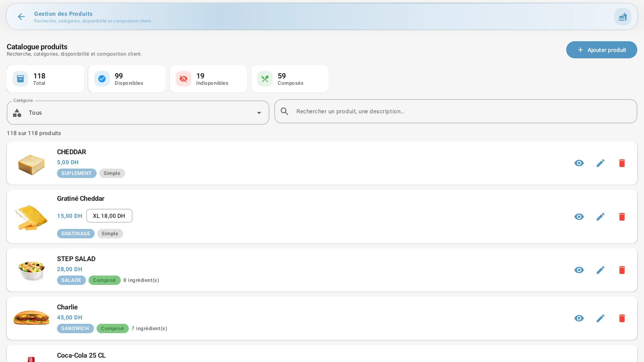Screen dimensions: 644x362
Task: Click the Composés utensils icon
Action: click(265, 79)
